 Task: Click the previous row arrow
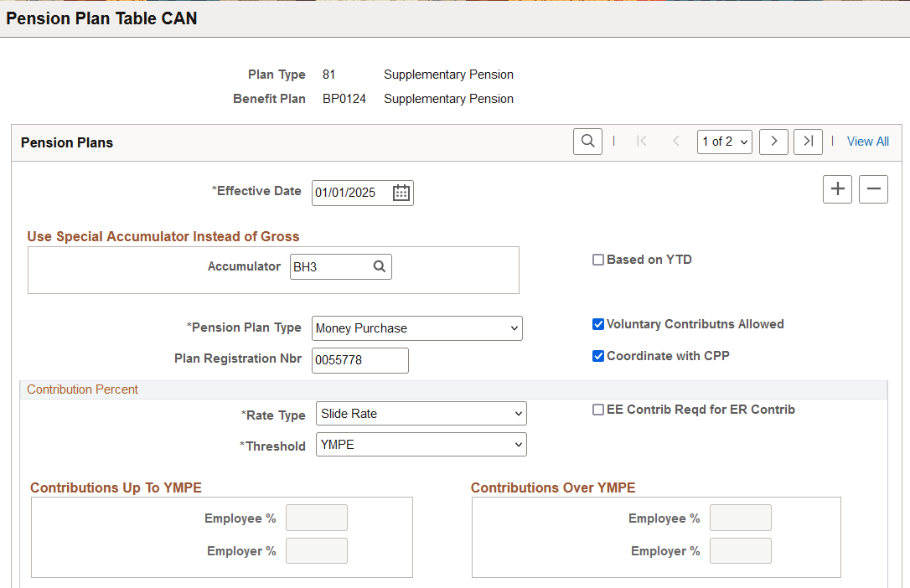tap(675, 141)
